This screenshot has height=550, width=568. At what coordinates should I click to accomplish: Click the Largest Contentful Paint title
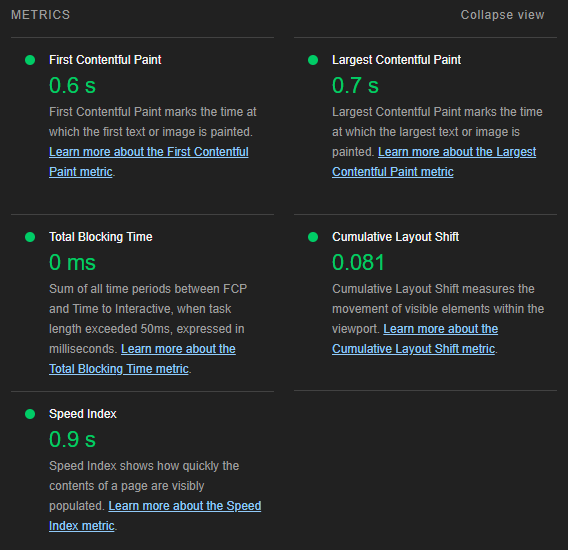point(396,60)
